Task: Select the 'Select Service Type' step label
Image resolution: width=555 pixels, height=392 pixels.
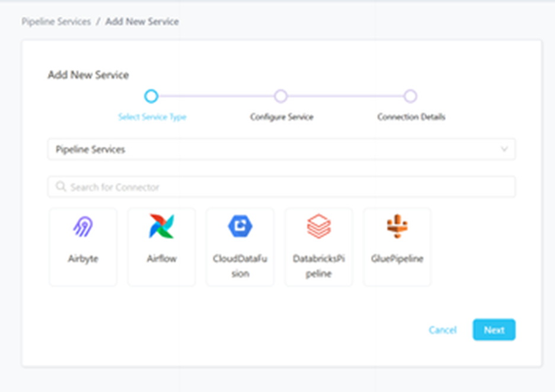Action: (152, 117)
